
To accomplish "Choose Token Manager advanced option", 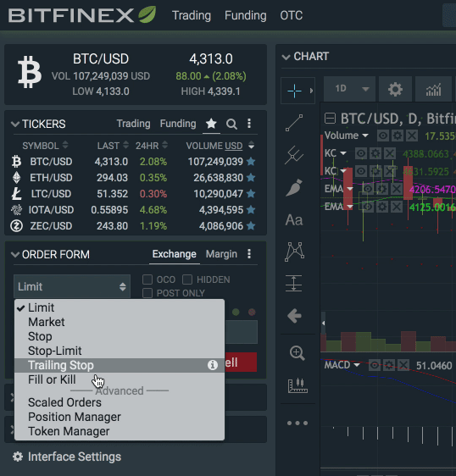I will [120, 431].
